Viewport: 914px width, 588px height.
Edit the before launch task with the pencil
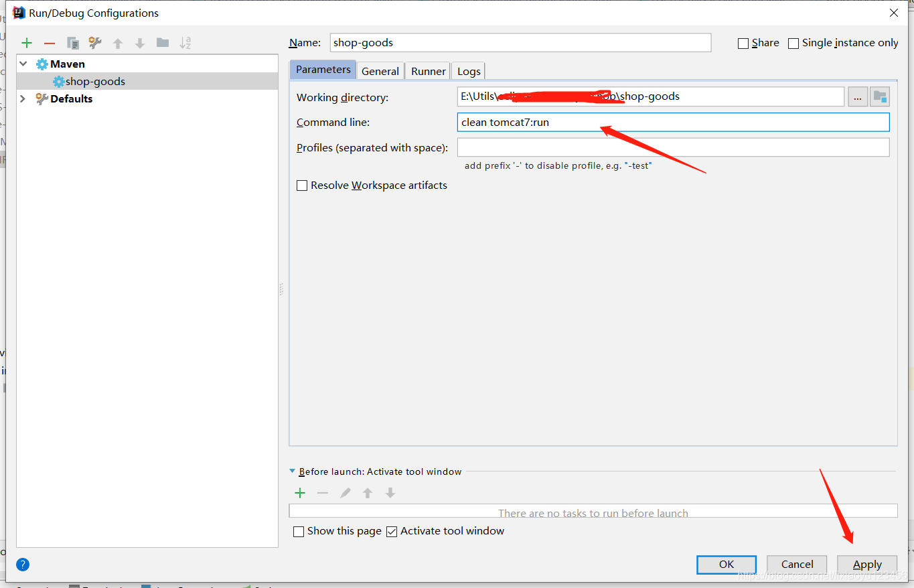(345, 493)
